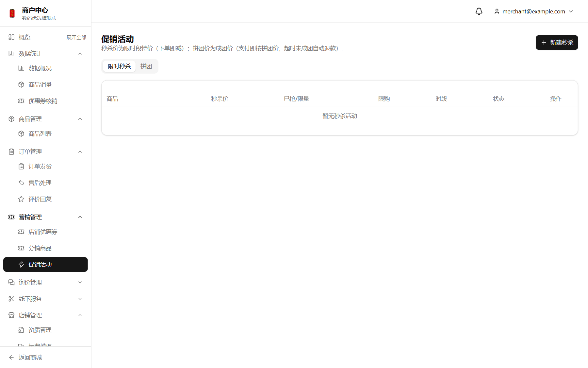
Task: Click the 商户中心 store logo icon
Action: (12, 13)
